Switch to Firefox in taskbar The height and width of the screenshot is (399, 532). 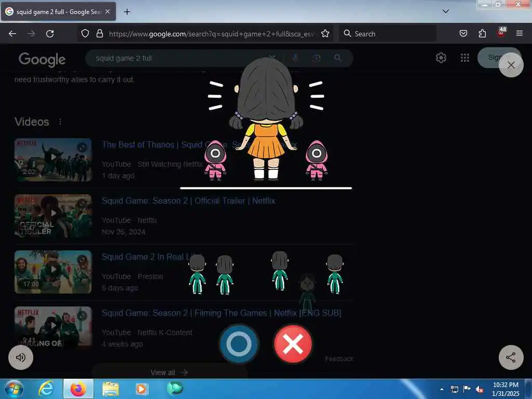point(78,389)
